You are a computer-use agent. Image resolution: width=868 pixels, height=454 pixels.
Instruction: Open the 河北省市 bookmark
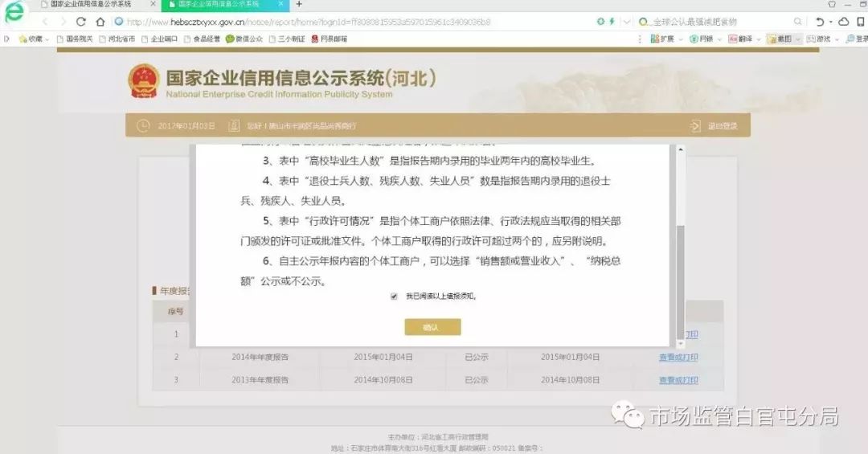point(117,39)
